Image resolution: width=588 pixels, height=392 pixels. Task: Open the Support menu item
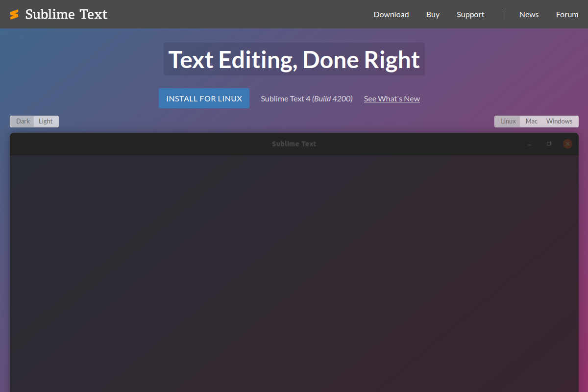click(x=470, y=14)
